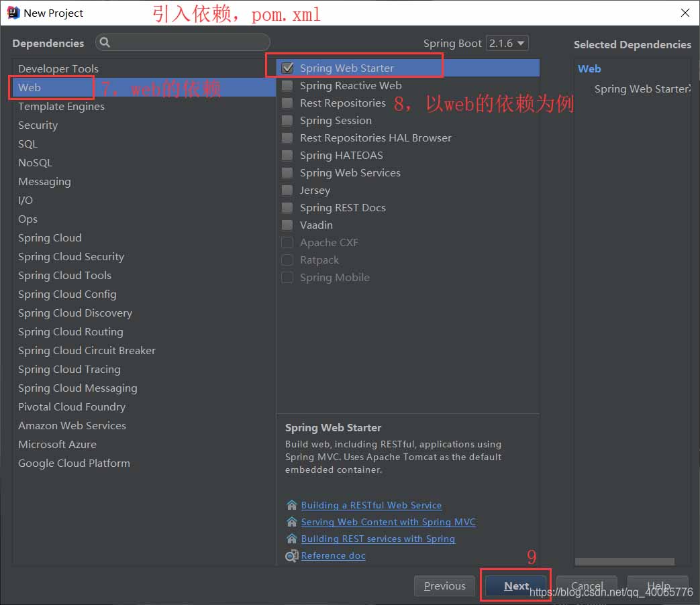Open Google Cloud Platform category
The image size is (700, 605).
144,463
